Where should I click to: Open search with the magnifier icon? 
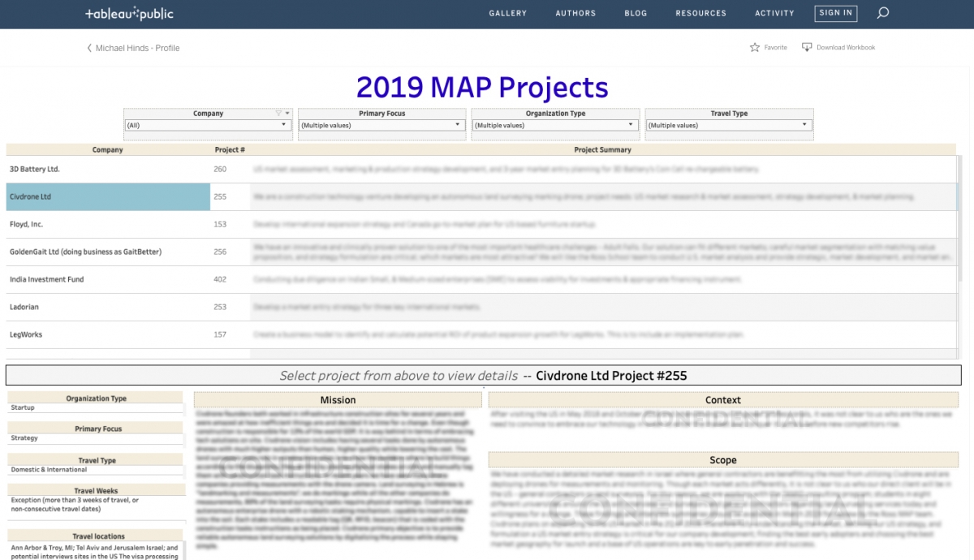883,13
